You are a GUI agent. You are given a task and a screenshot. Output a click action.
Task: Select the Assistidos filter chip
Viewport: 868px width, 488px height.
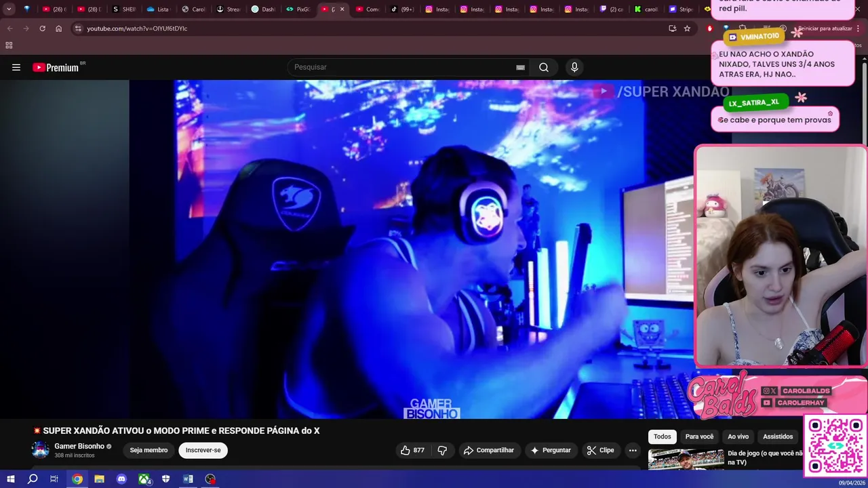click(x=778, y=437)
